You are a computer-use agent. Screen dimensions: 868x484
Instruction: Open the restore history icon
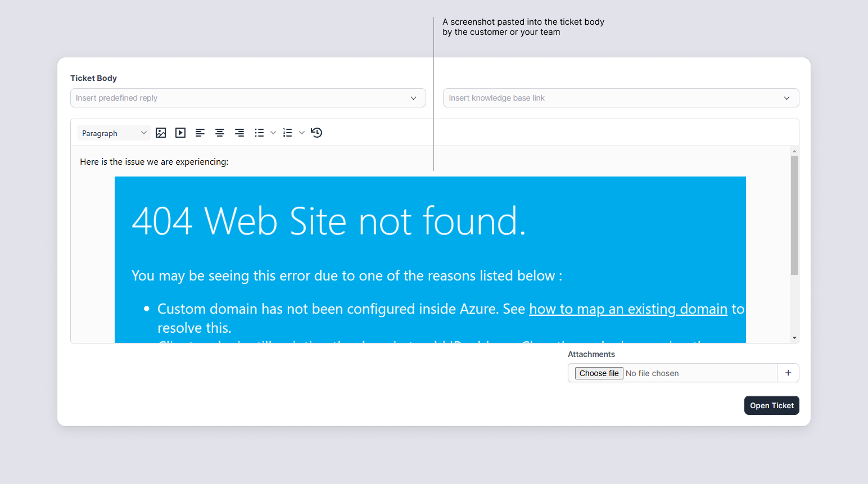pos(317,133)
